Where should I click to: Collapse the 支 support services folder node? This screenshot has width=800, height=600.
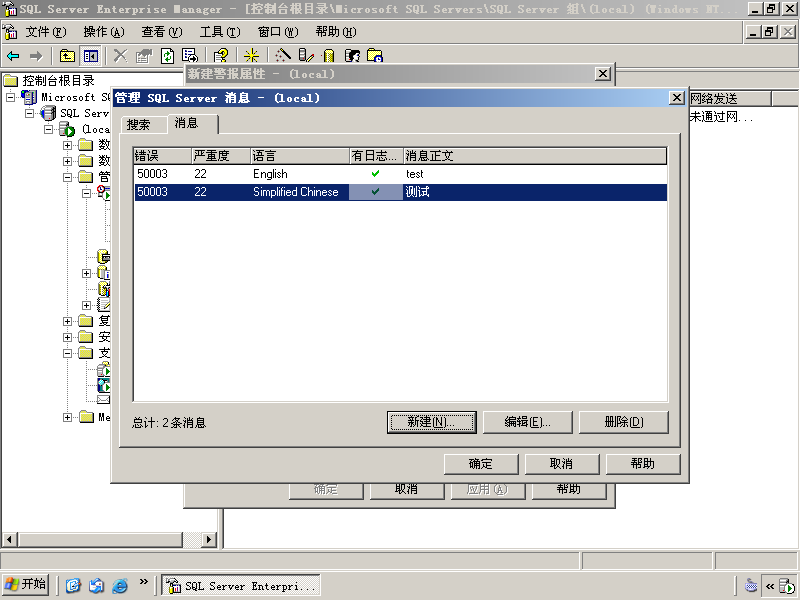pyautogui.click(x=67, y=353)
